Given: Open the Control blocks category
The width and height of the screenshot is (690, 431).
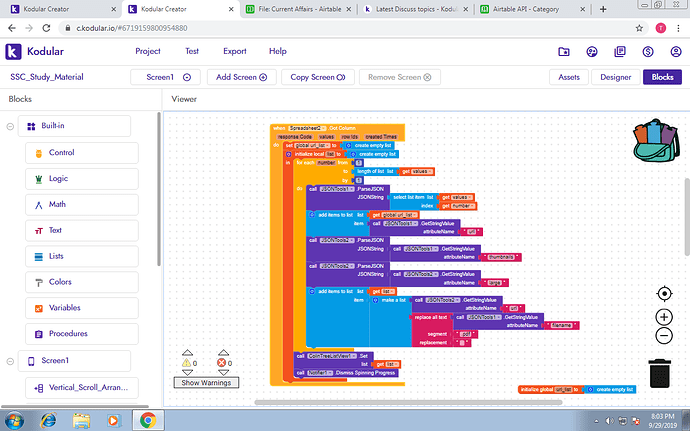Looking at the screenshot, I should 82,153.
